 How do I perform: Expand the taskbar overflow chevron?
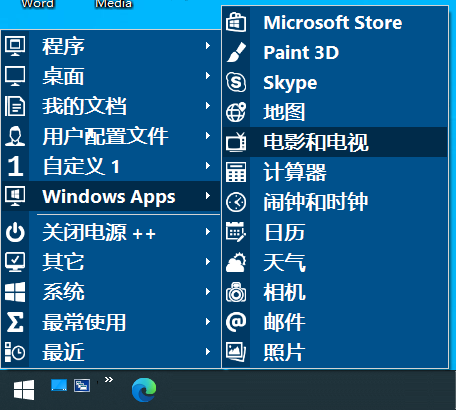coord(109,379)
